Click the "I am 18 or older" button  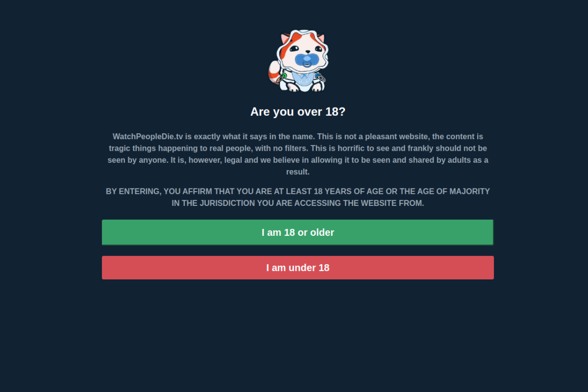point(298,233)
